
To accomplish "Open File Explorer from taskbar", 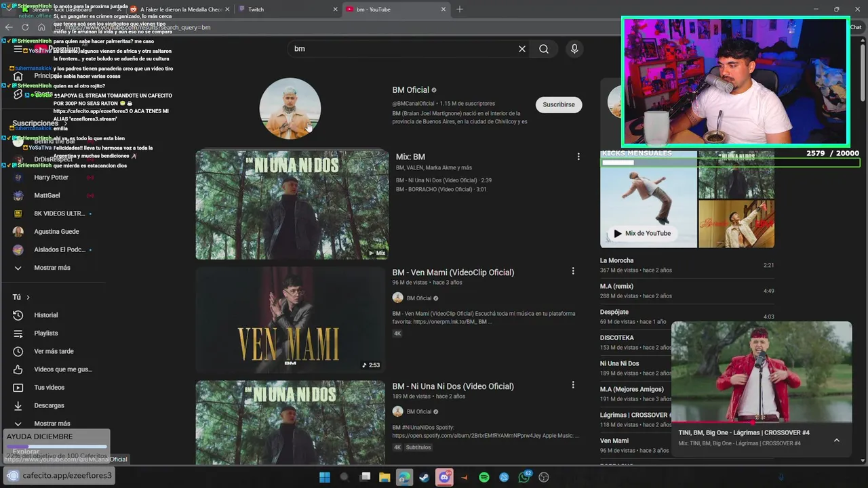I will tap(384, 477).
